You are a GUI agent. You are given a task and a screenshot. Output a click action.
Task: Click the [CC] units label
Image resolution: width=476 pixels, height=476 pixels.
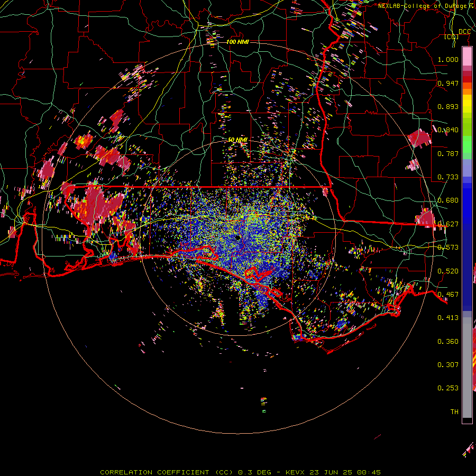tap(452, 36)
